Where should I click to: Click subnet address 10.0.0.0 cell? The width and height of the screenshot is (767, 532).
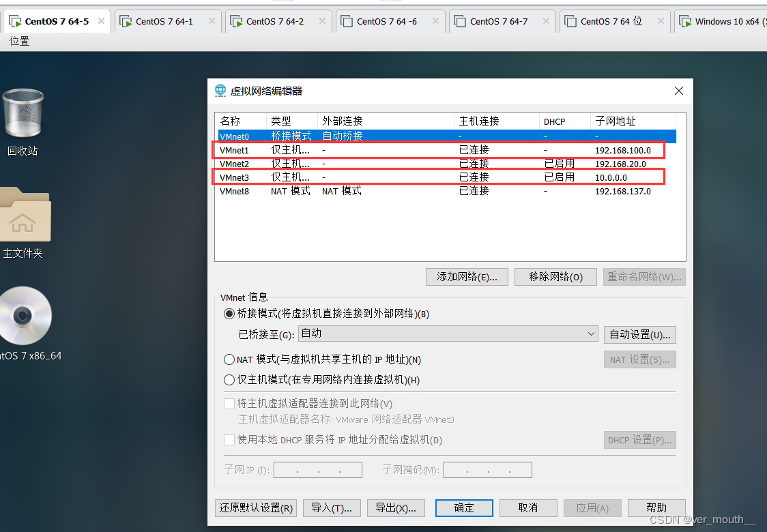coord(611,178)
